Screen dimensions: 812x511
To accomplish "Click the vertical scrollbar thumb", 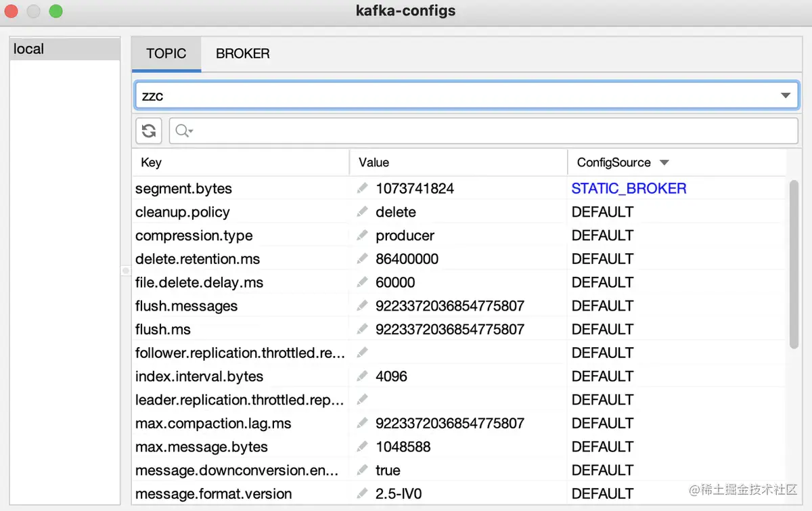I will [x=794, y=264].
